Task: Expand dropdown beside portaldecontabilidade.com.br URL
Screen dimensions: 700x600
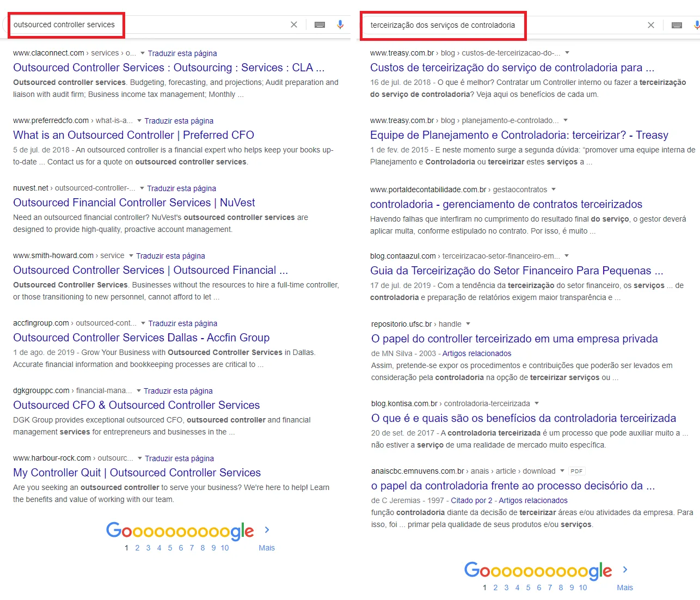Action: (554, 189)
